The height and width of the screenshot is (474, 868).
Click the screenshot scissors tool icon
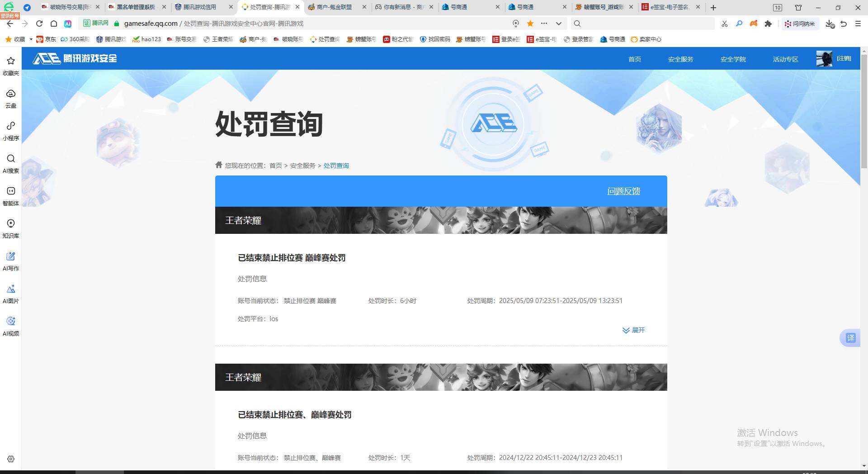click(725, 24)
